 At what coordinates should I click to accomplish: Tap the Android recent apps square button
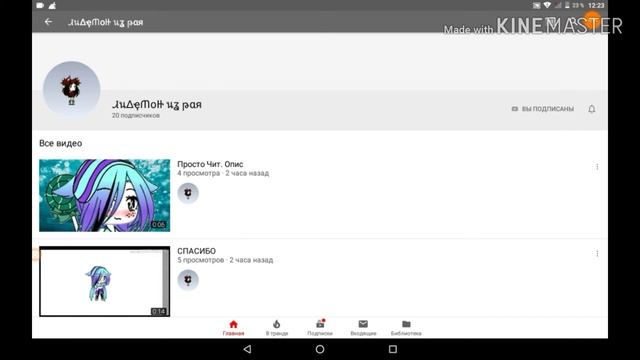click(393, 349)
